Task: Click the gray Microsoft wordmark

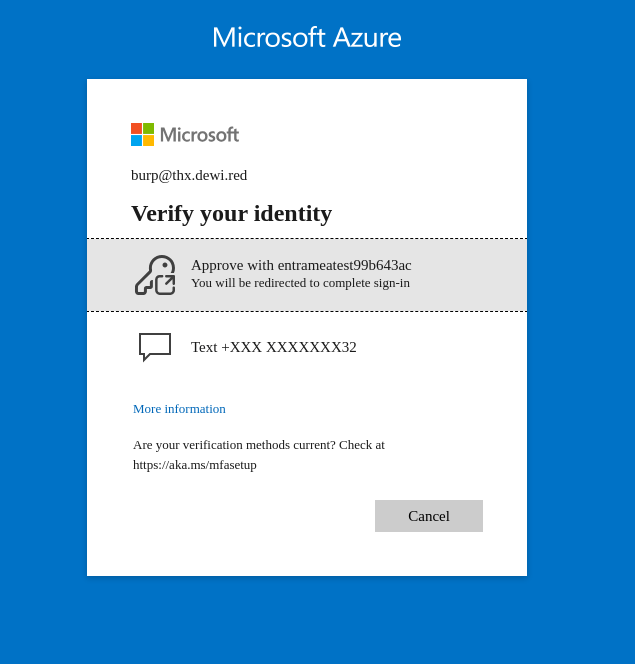Action: pyautogui.click(x=199, y=135)
